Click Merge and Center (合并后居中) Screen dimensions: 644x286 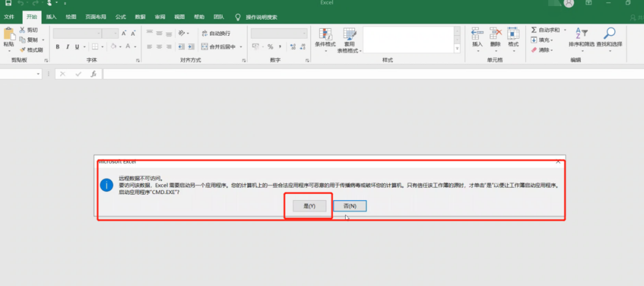(x=219, y=47)
